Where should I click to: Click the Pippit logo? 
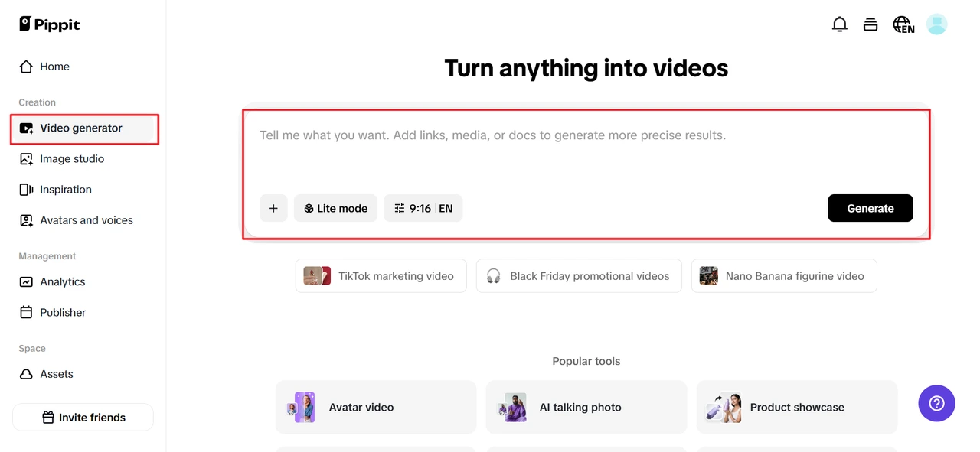tap(50, 24)
